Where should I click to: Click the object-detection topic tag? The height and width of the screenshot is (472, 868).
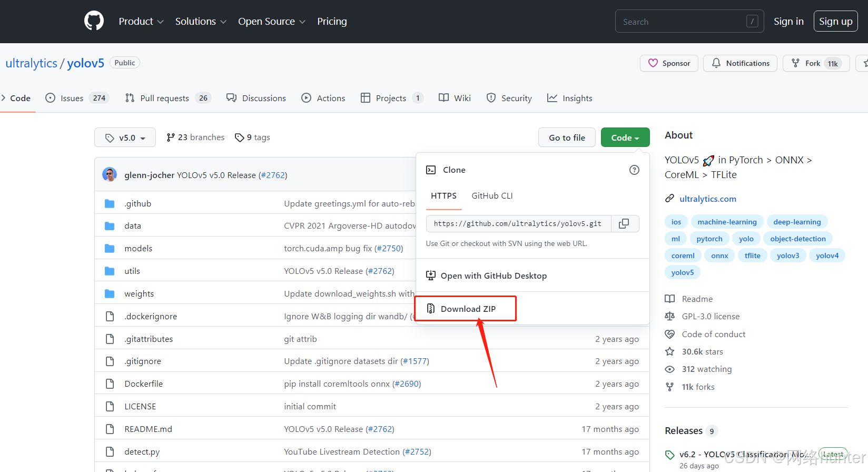798,239
